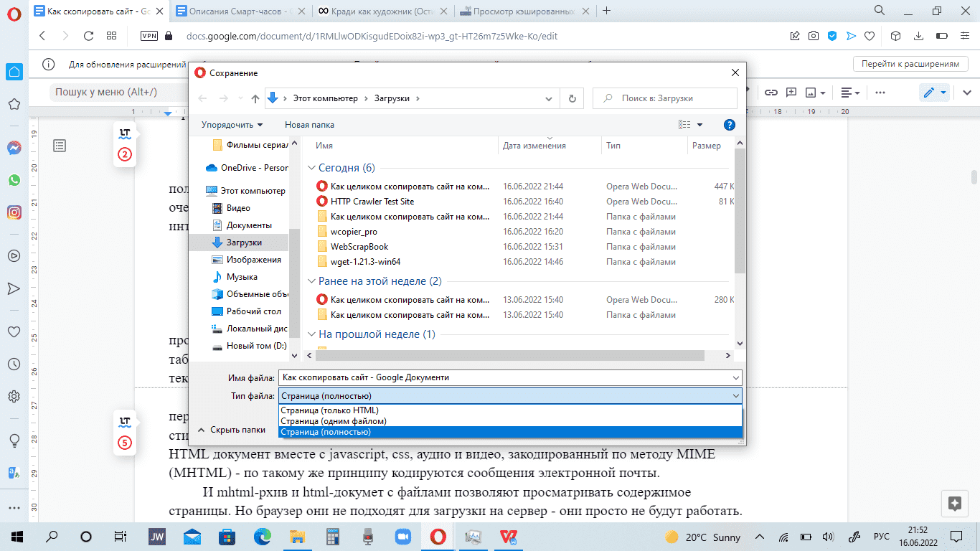Click Скрыть папки button
This screenshot has height=551, width=980.
click(x=232, y=430)
